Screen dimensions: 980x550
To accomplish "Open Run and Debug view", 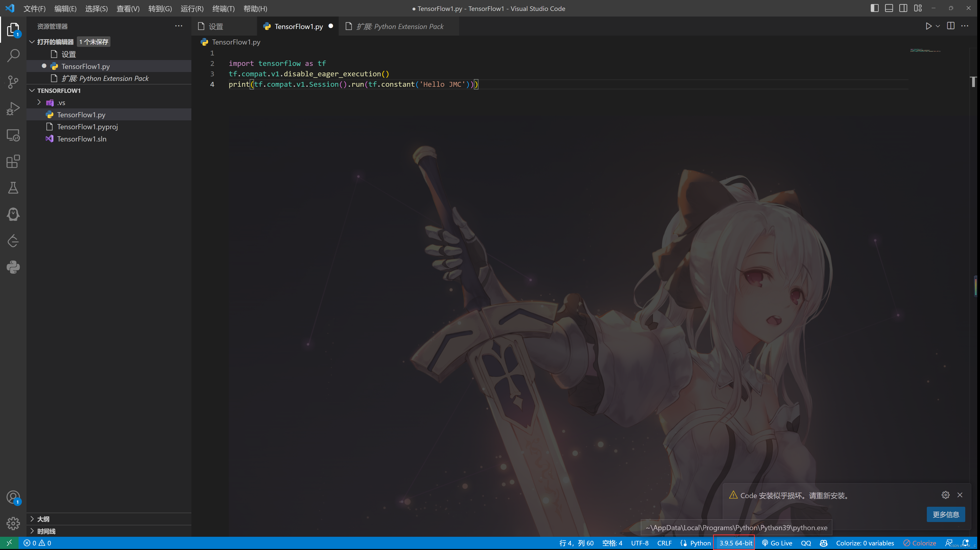I will pyautogui.click(x=13, y=108).
